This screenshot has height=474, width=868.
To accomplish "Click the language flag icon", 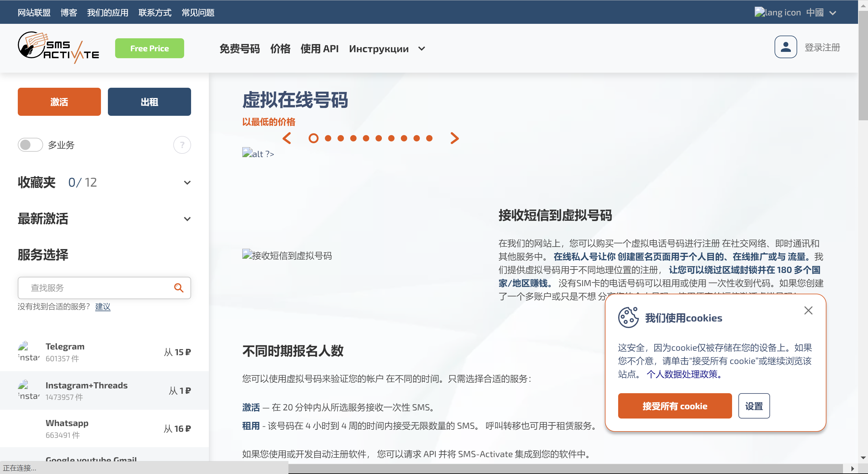I will tap(777, 12).
